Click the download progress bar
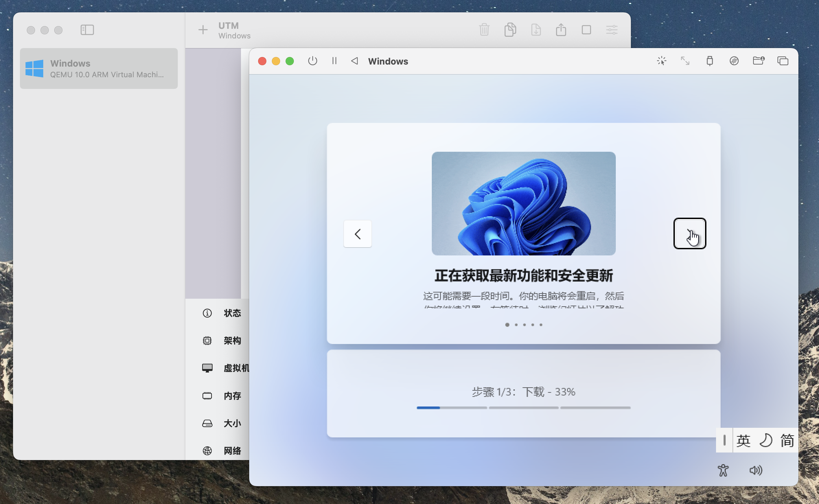Screen dimensions: 819x504 pyautogui.click(x=524, y=408)
